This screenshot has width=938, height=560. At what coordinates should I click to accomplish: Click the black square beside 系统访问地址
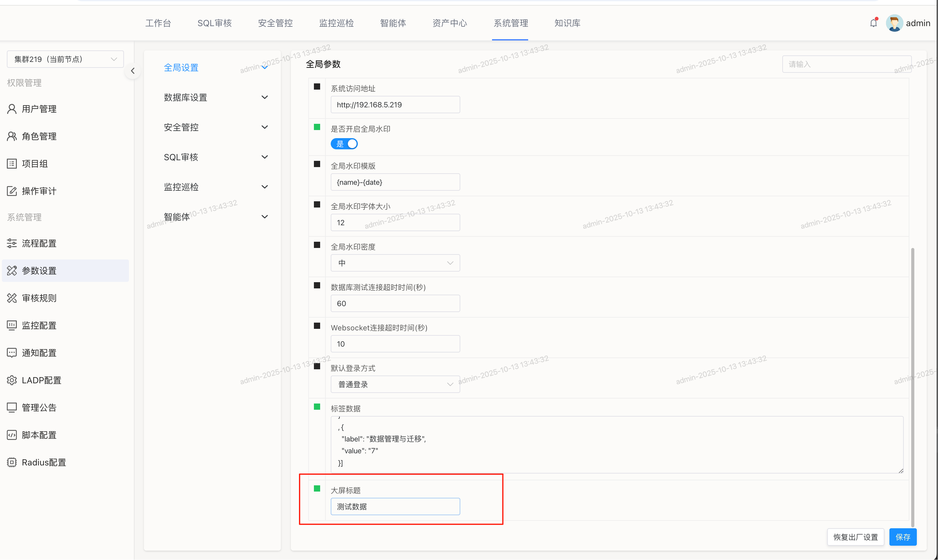317,87
